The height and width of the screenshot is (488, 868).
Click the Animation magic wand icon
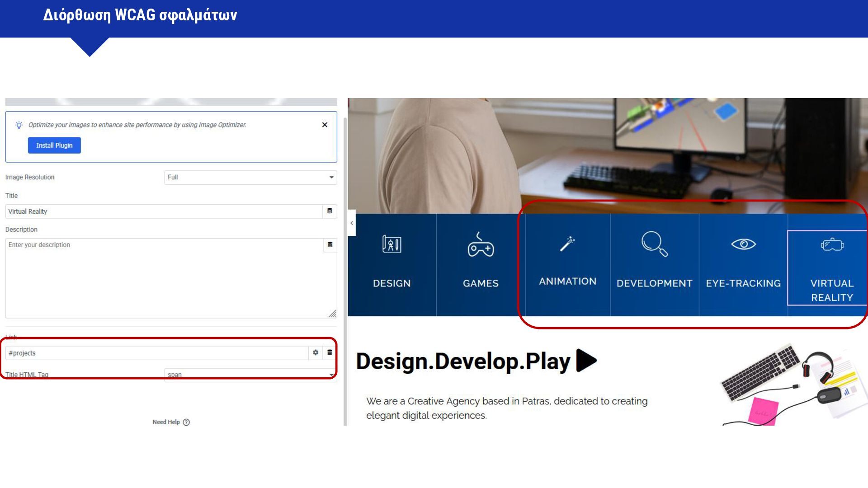[567, 244]
